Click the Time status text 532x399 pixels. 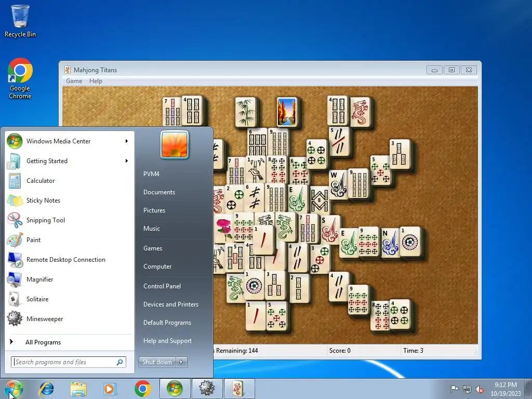[413, 351]
